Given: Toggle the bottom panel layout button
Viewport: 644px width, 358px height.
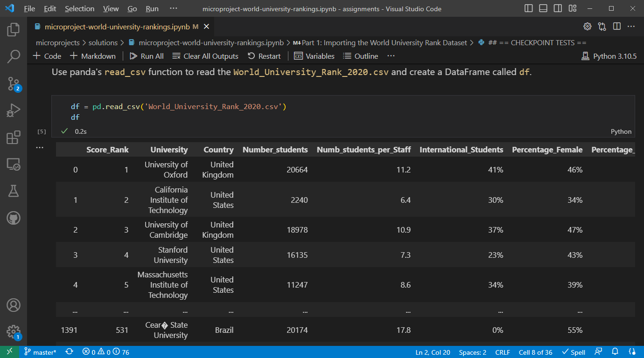Looking at the screenshot, I should (543, 8).
